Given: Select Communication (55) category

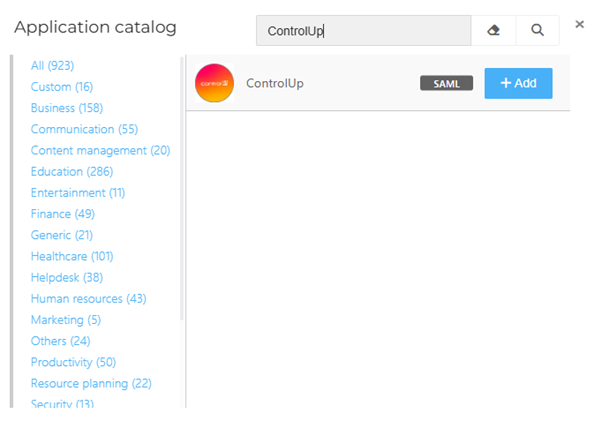Looking at the screenshot, I should pos(86,129).
